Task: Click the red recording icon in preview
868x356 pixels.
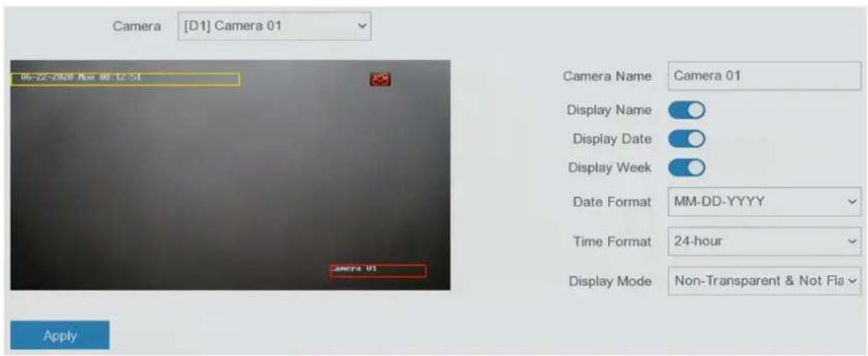Action: [x=380, y=79]
